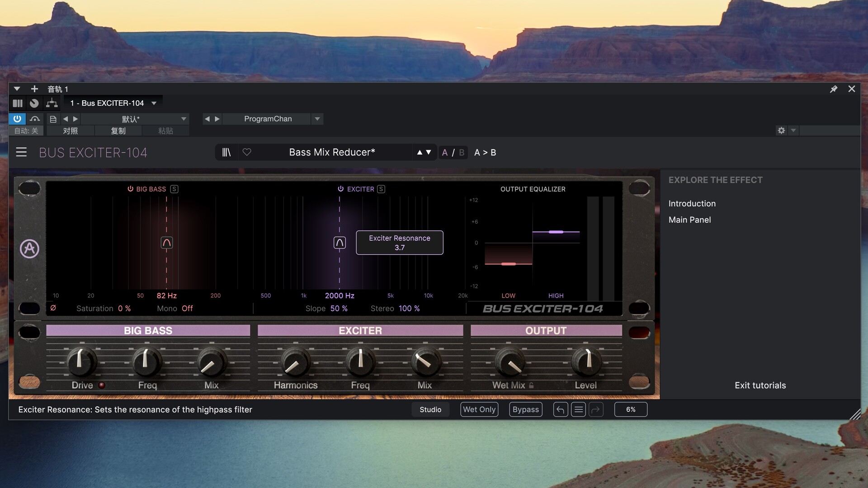
Task: Click the routing tree icon
Action: [52, 103]
